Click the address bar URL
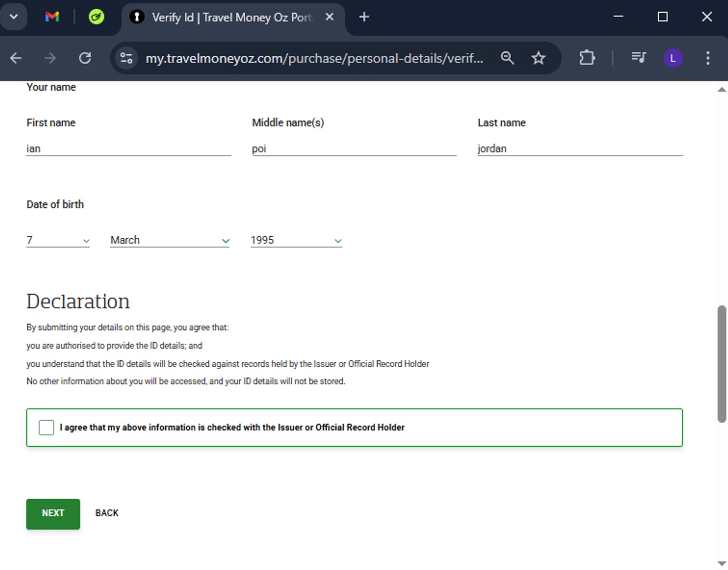The height and width of the screenshot is (570, 728). coord(314,58)
